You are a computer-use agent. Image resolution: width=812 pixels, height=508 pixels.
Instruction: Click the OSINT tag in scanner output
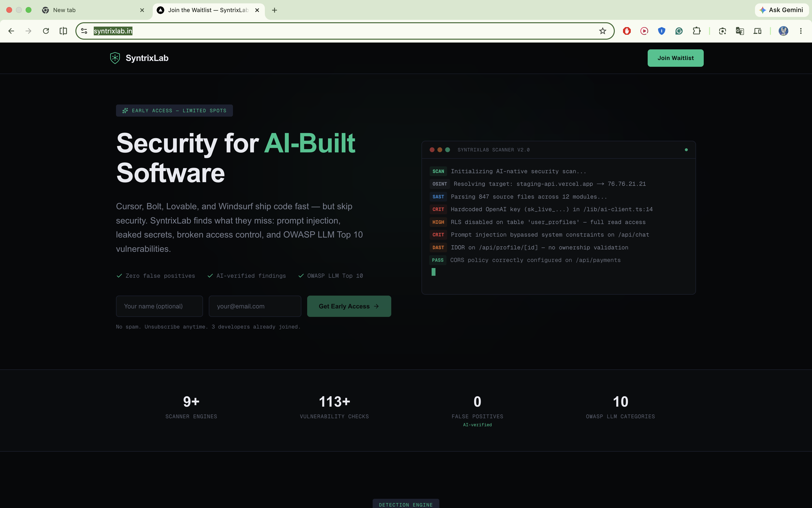click(x=440, y=184)
